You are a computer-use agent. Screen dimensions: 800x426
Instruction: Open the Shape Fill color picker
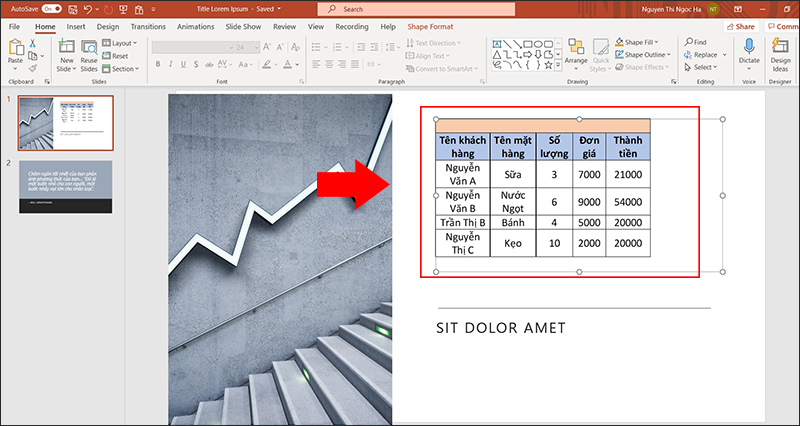pyautogui.click(x=640, y=42)
